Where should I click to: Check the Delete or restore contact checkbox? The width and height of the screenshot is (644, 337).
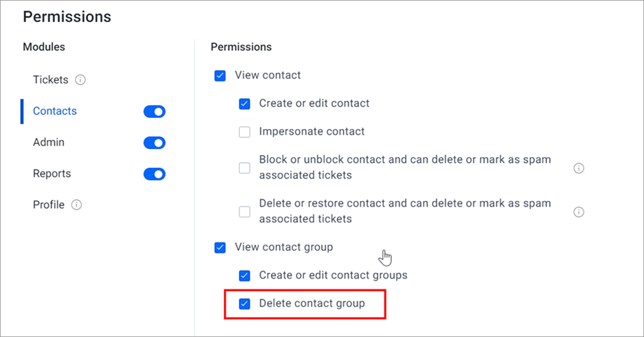[x=244, y=212]
